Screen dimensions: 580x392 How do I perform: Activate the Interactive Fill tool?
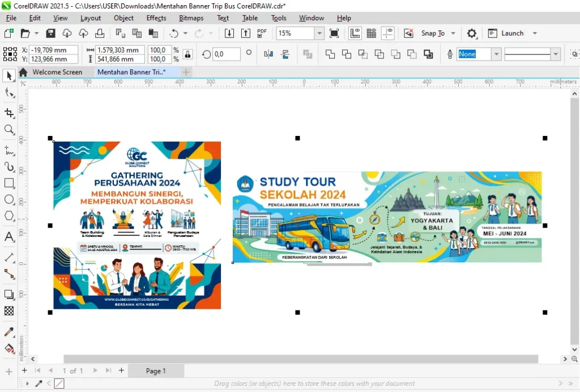(x=9, y=348)
